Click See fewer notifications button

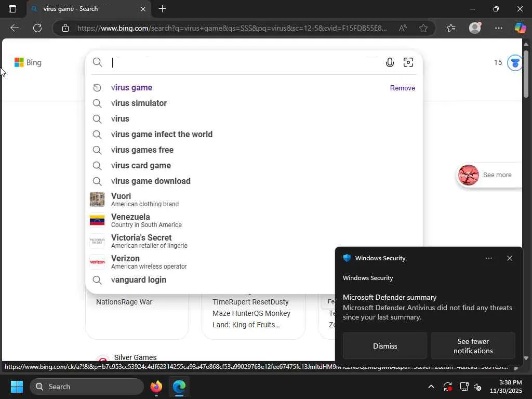coord(473,346)
